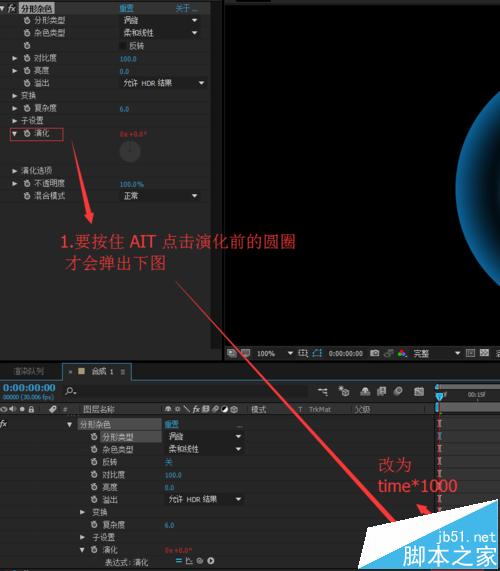The height and width of the screenshot is (571, 500).
Task: Click the viewer timecode 0:00:00:00
Action: 346,354
